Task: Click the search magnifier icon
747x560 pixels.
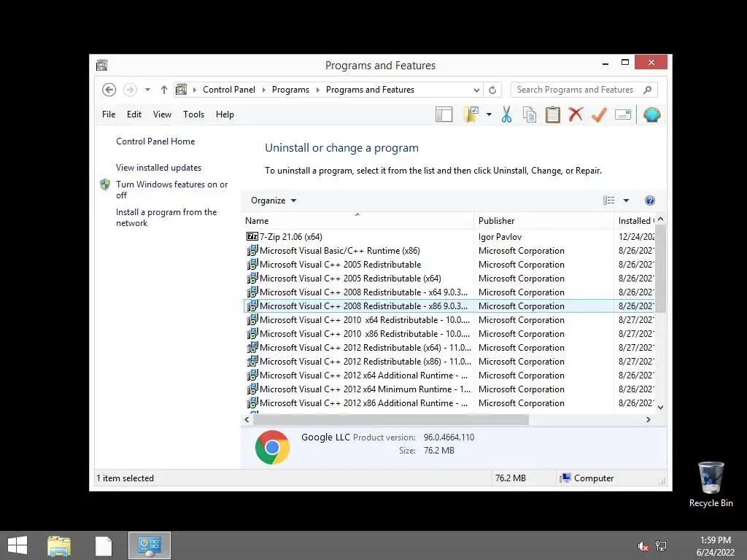Action: [648, 90]
